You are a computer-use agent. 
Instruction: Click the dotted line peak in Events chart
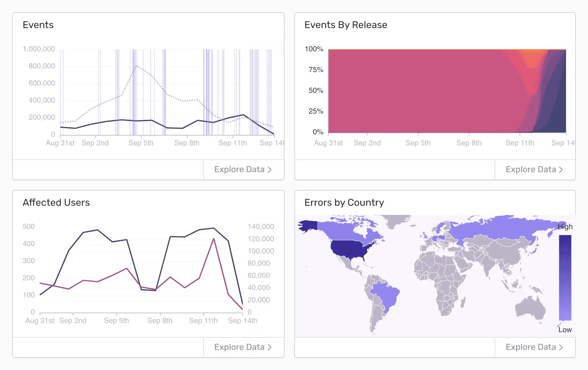coord(137,66)
